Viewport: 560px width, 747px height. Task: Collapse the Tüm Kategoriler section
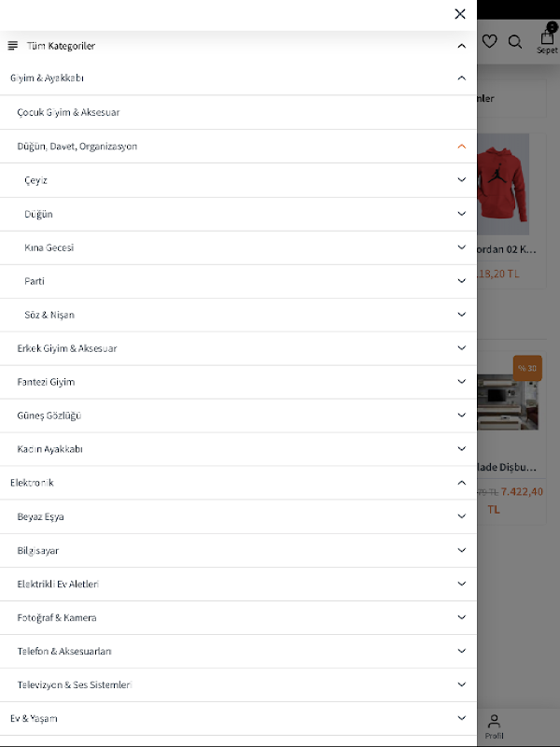click(x=461, y=46)
